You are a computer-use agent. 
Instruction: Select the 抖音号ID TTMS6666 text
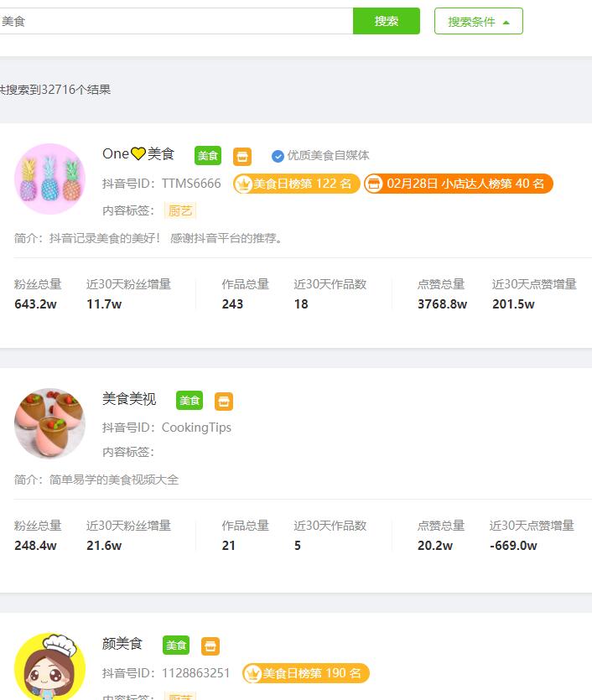162,184
